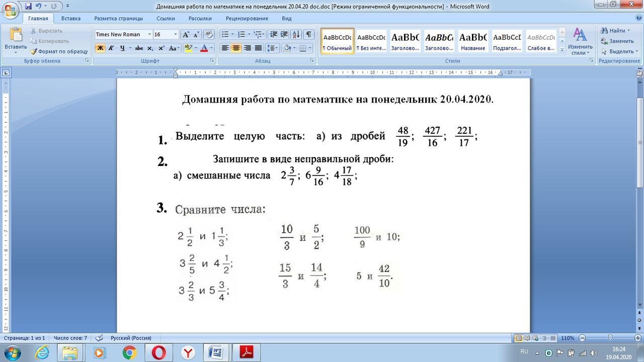Toggle bold (Ж) formatting
The image size is (644, 362).
coord(100,48)
